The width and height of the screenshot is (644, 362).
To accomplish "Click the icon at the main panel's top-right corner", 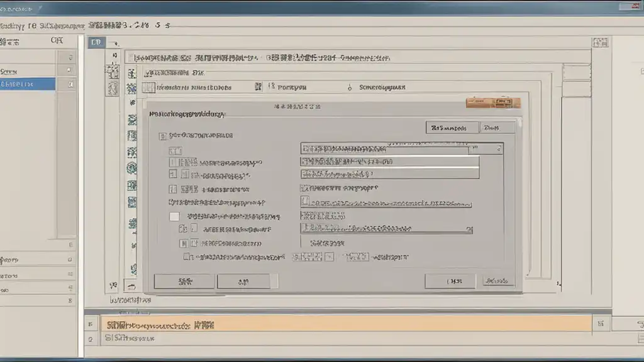I will 600,43.
